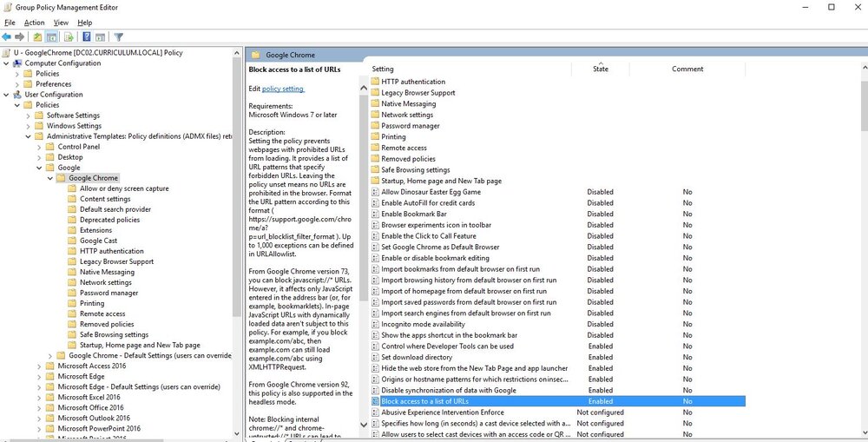Click the User Configuration node icon
The height and width of the screenshot is (442, 868).
[x=17, y=95]
